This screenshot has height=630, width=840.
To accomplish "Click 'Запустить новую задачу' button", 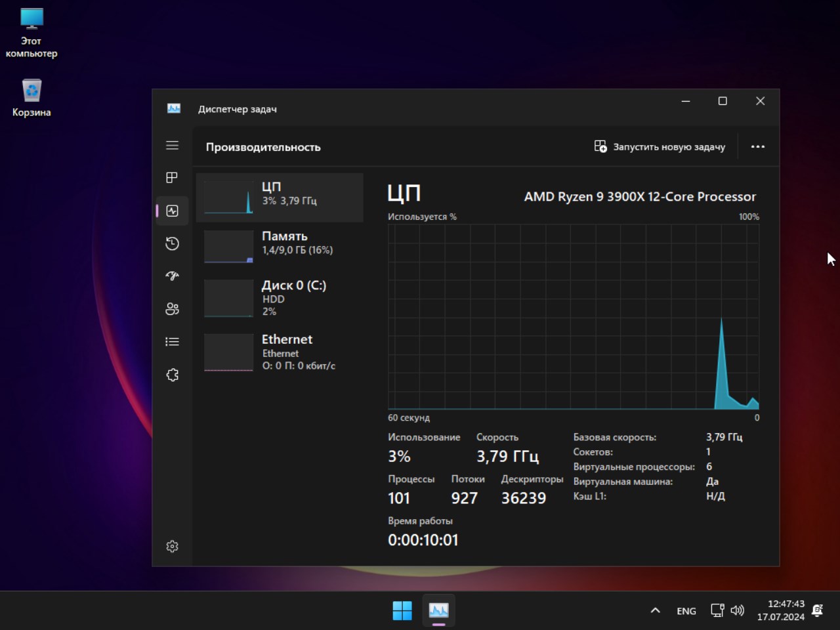I will tap(660, 147).
